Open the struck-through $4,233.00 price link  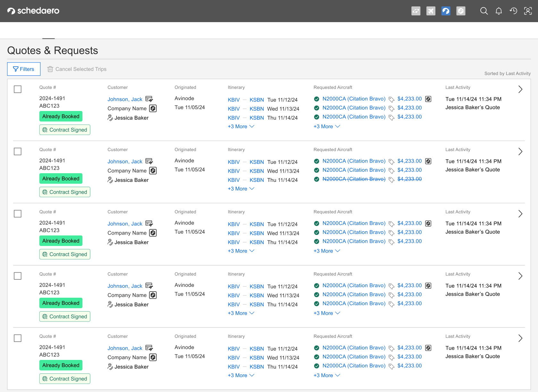(x=409, y=179)
